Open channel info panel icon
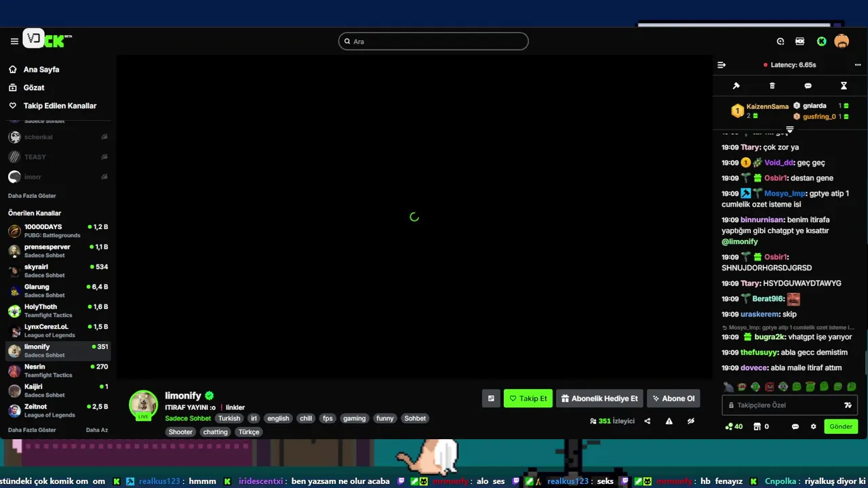Viewport: 868px width, 488px height. coord(491,399)
